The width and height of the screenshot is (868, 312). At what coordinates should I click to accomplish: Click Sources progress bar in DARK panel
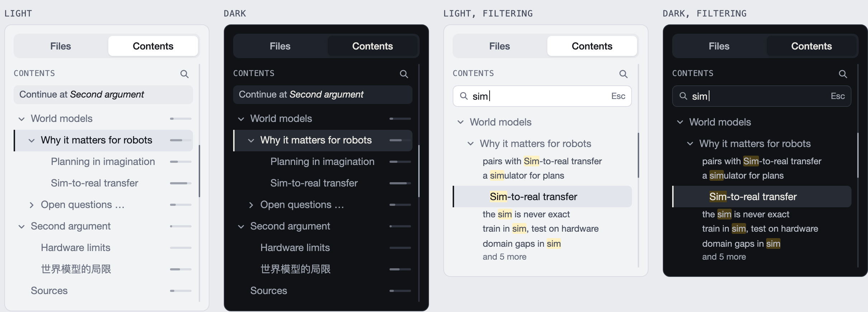(400, 291)
